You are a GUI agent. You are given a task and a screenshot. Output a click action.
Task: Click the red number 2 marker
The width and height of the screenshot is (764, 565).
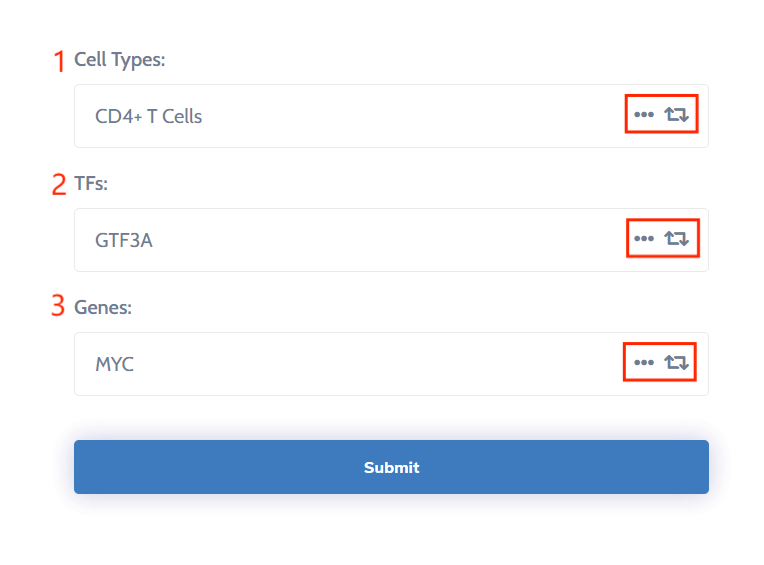pos(59,185)
